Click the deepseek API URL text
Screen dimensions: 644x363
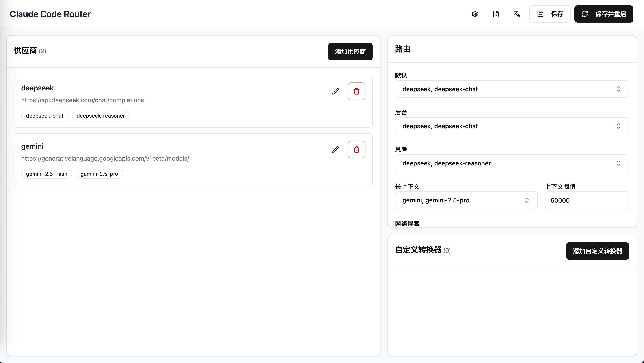82,100
